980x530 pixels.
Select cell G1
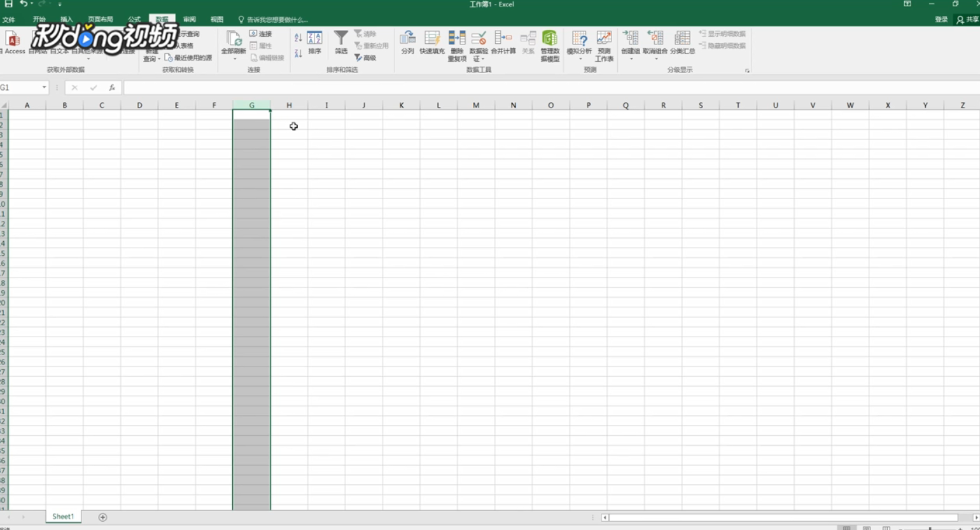[x=251, y=115]
